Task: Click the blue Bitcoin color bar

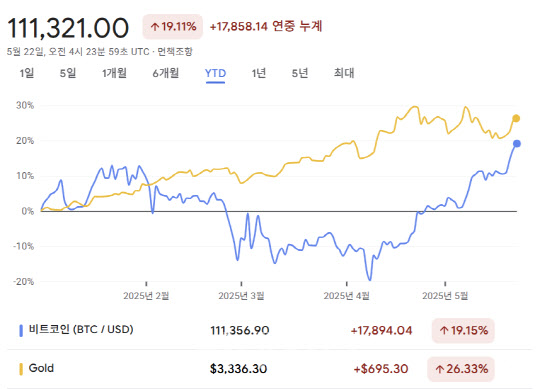Action: [x=21, y=330]
